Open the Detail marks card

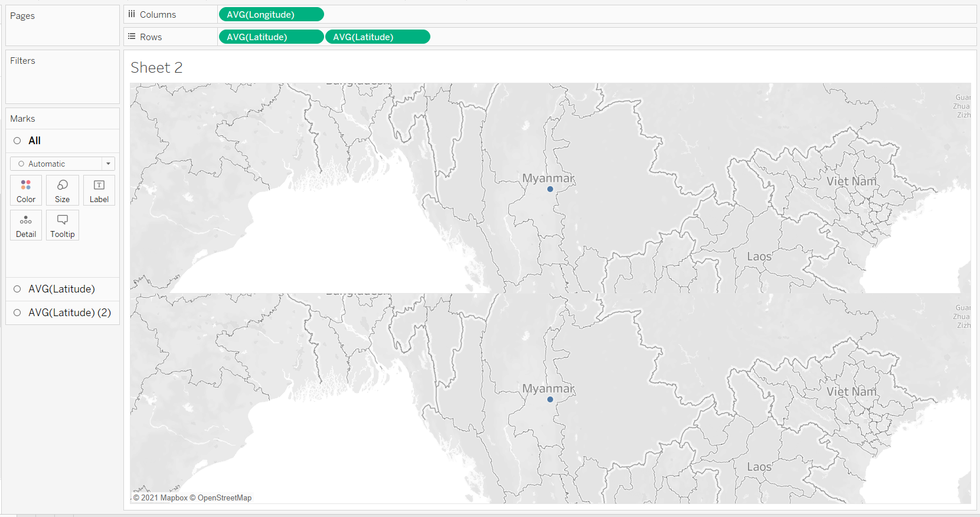click(26, 225)
